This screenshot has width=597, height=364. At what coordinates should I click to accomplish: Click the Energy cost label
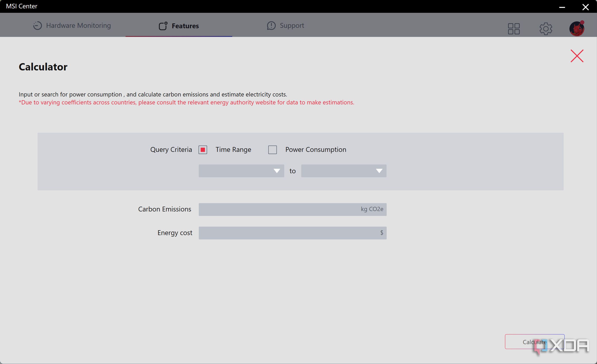[175, 233]
